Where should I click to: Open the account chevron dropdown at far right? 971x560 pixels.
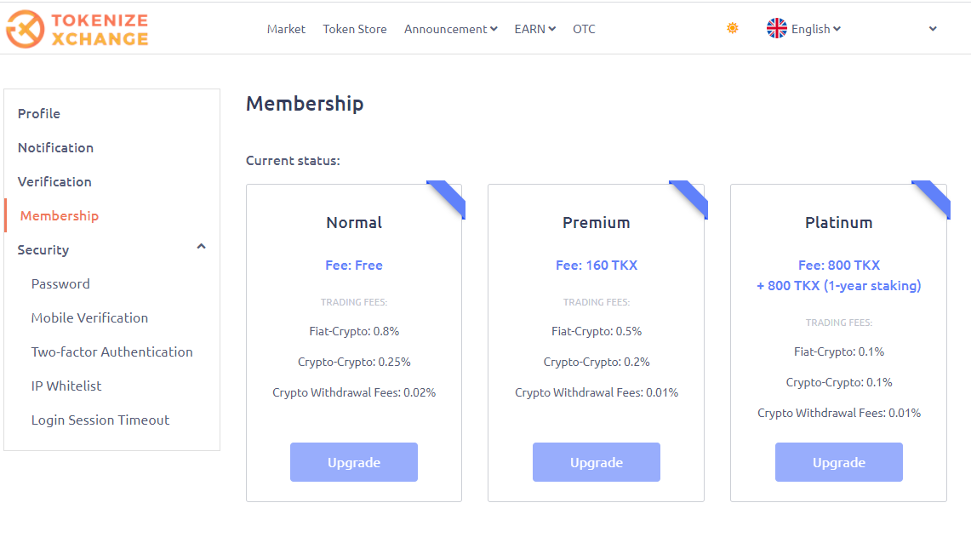(933, 28)
